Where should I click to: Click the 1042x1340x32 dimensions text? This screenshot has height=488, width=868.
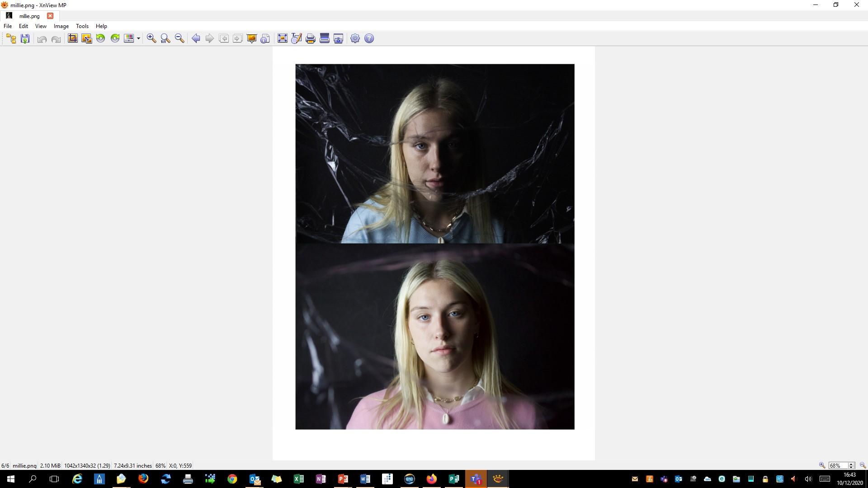pyautogui.click(x=87, y=465)
